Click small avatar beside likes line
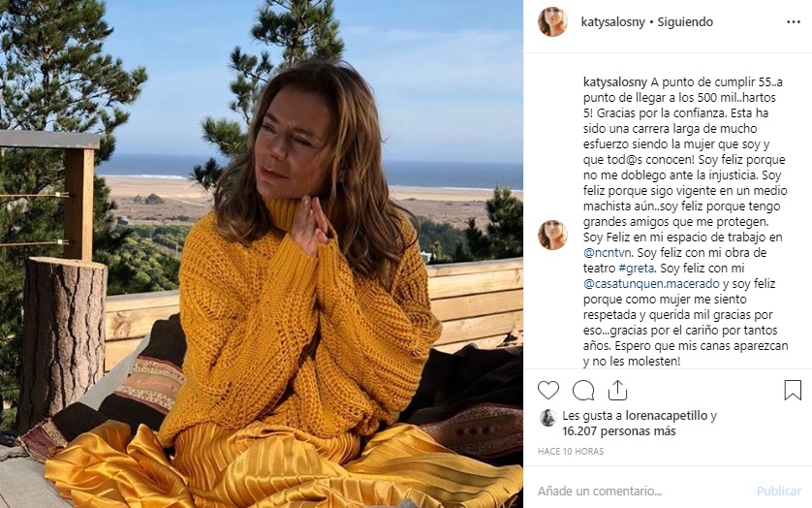Viewport: 812px width, 508px height. 547,418
